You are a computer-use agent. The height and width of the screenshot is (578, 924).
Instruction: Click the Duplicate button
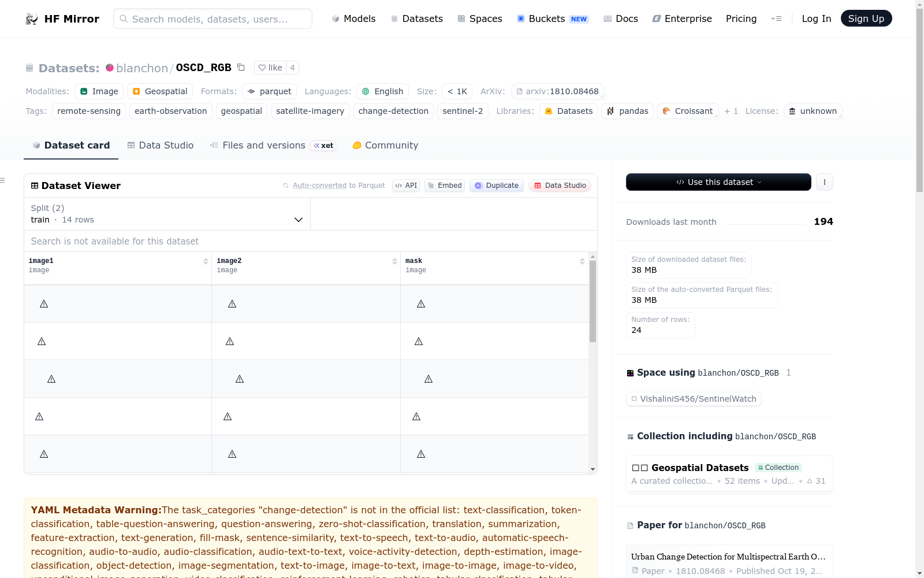tap(497, 186)
